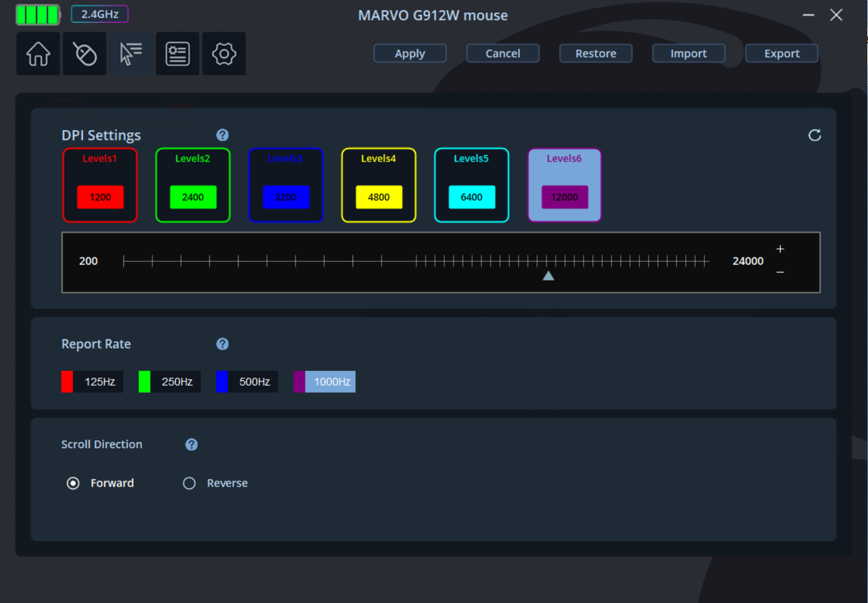Screen dimensions: 868x603
Task: Choose the 250Hz report rate
Action: click(x=170, y=382)
